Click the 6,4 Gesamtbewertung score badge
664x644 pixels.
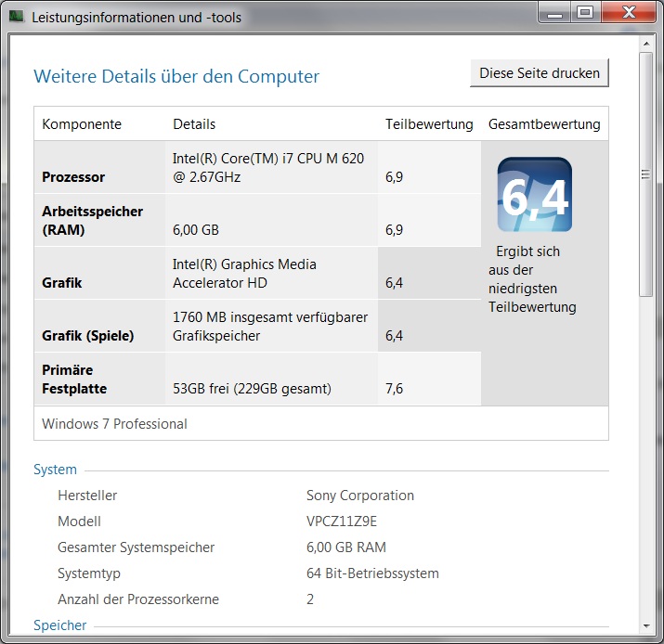click(x=534, y=195)
